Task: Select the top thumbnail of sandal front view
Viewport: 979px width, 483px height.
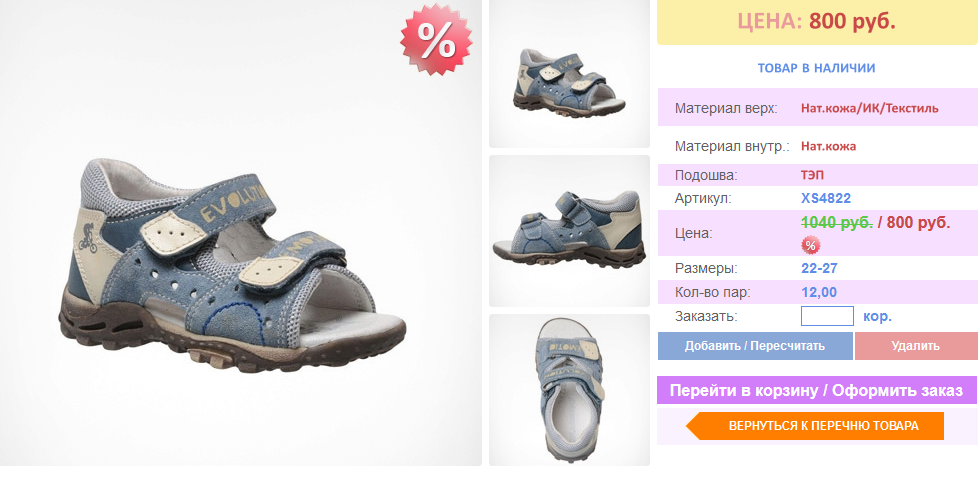Action: pyautogui.click(x=569, y=74)
